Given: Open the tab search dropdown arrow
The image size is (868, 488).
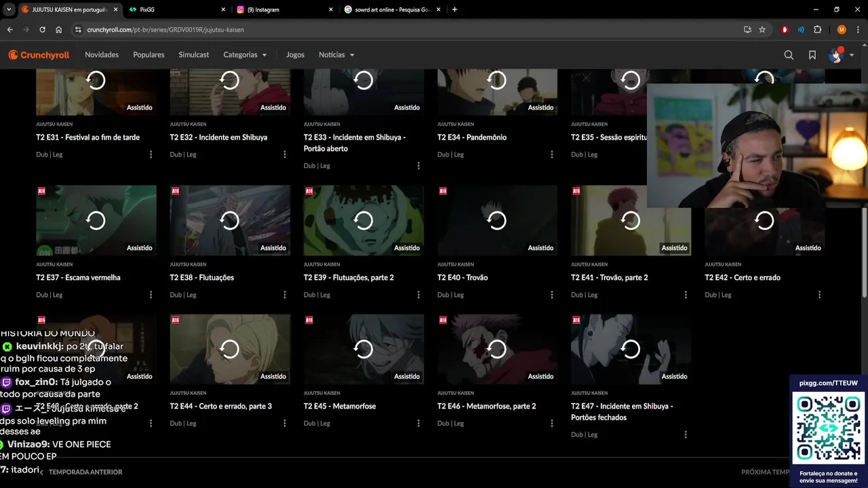Looking at the screenshot, I should tap(9, 9).
